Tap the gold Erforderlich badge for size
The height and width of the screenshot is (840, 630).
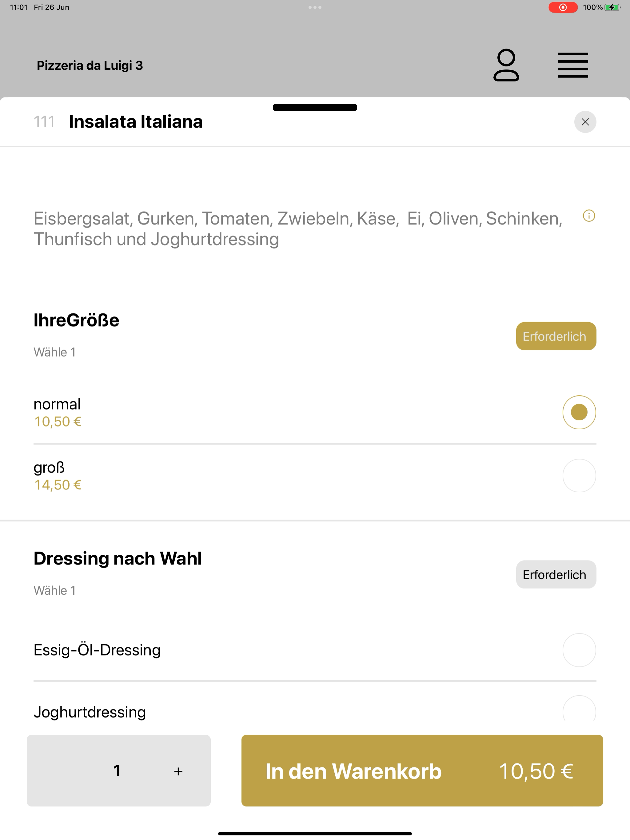pyautogui.click(x=556, y=336)
